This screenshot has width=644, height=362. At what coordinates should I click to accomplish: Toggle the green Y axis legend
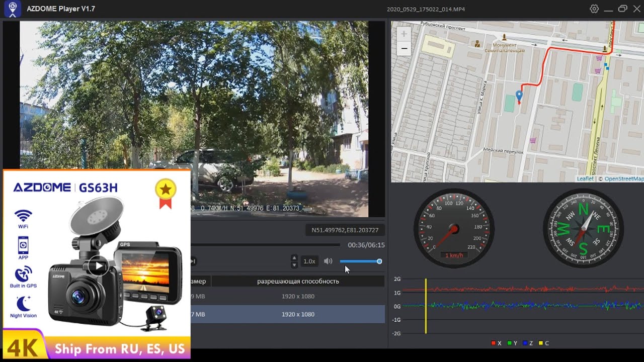[513, 343]
